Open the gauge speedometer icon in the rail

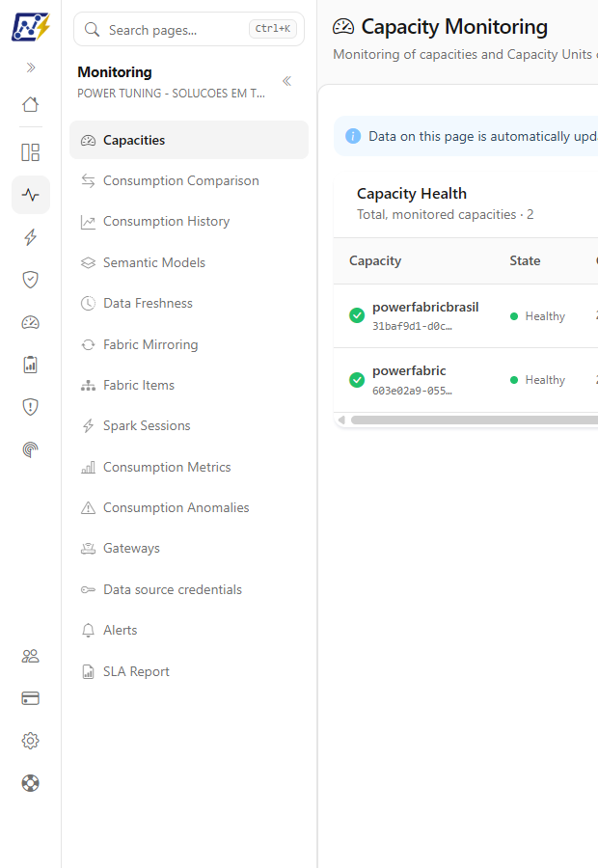coord(31,322)
